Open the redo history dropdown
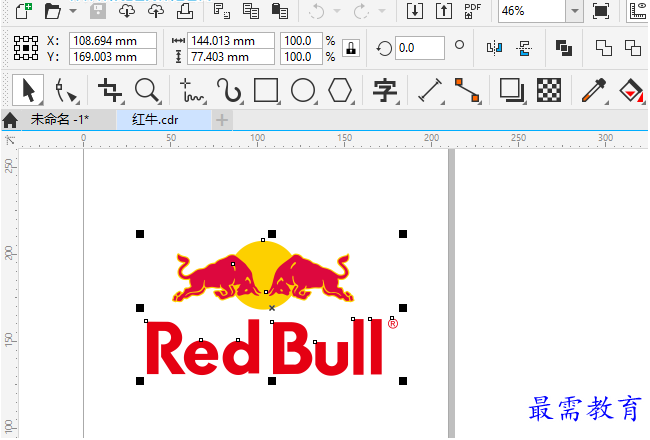This screenshot has width=650, height=440. coord(382,11)
